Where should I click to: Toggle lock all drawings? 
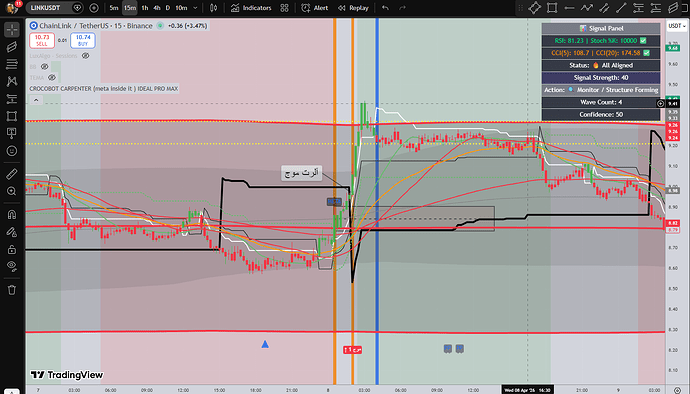12,250
